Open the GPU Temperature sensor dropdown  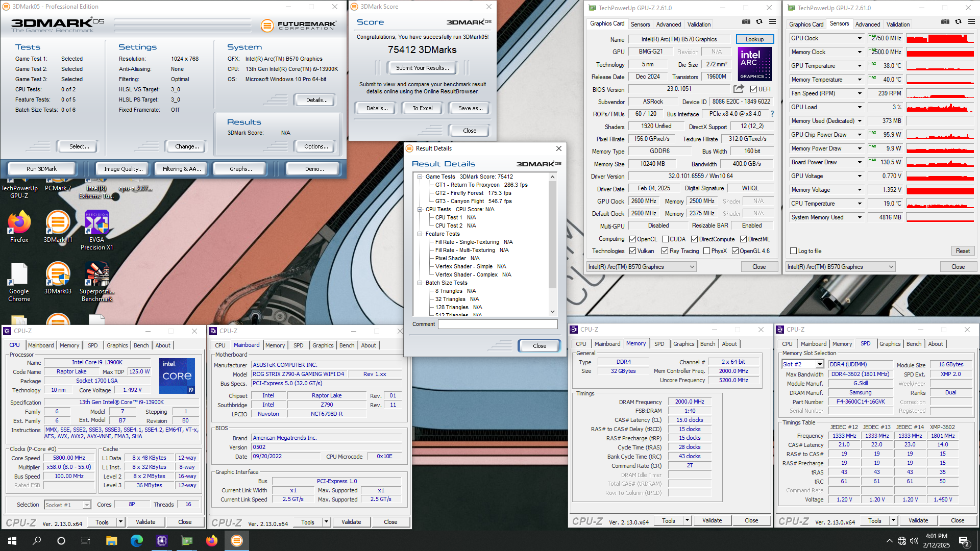[860, 66]
